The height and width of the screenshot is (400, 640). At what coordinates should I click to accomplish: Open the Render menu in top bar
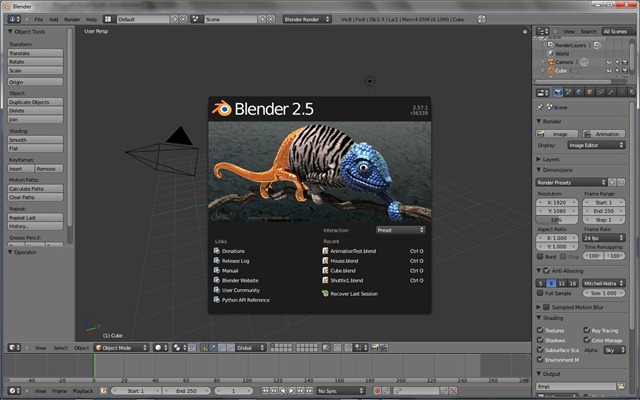[x=72, y=19]
